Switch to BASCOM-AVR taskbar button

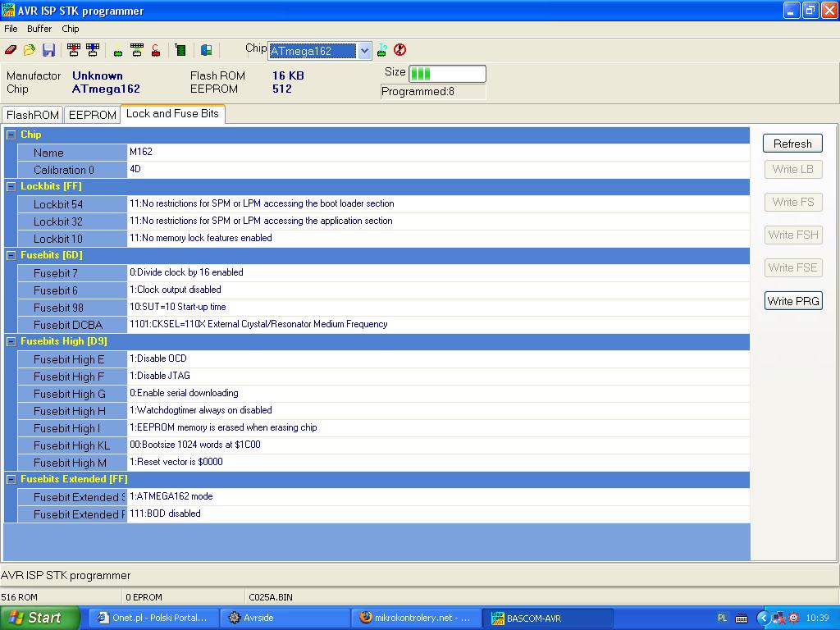[x=547, y=618]
